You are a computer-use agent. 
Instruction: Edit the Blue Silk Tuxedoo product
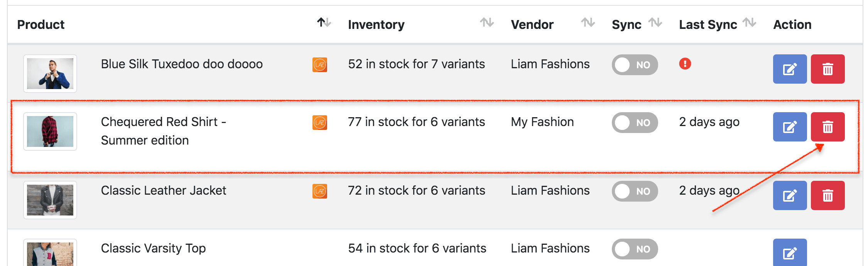point(789,69)
